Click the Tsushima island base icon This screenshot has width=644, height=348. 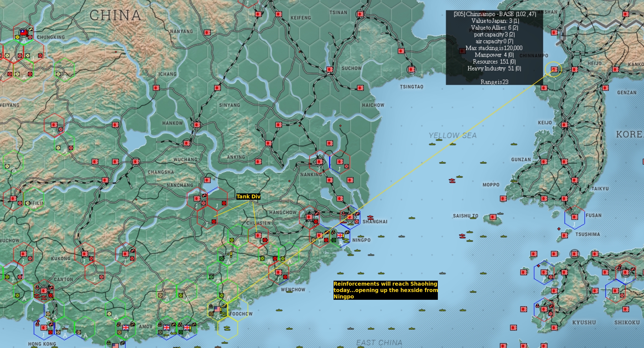tap(564, 236)
